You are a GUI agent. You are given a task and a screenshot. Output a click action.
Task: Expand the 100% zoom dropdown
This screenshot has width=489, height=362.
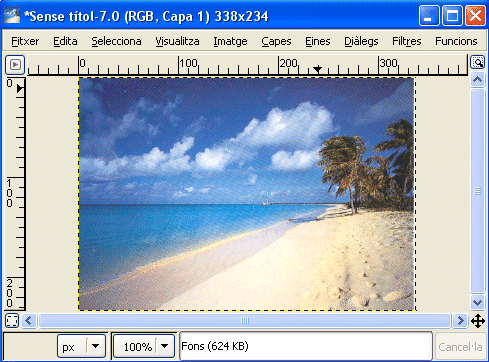[x=164, y=346]
